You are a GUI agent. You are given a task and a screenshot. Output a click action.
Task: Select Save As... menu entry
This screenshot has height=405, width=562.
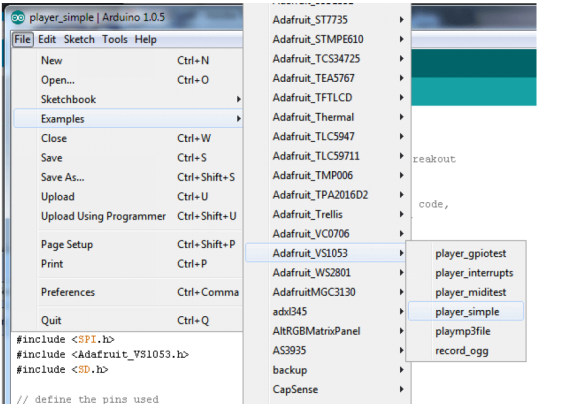point(128,177)
